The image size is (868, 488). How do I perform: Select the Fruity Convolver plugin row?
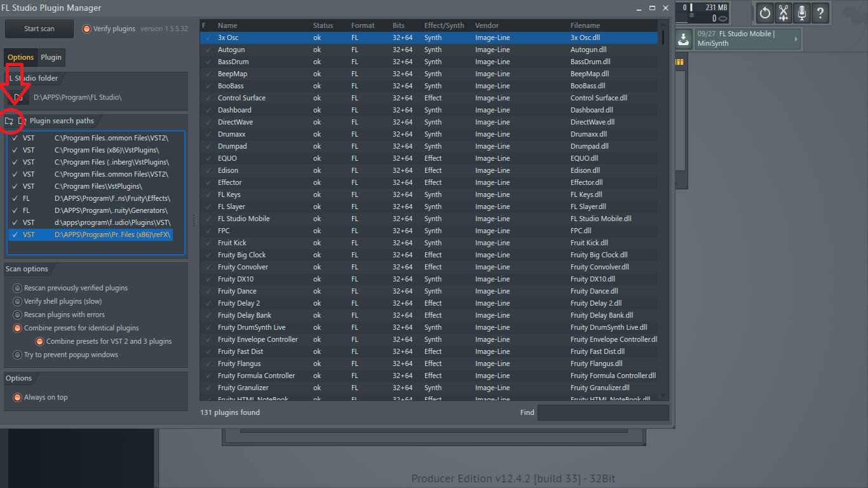tap(429, 267)
